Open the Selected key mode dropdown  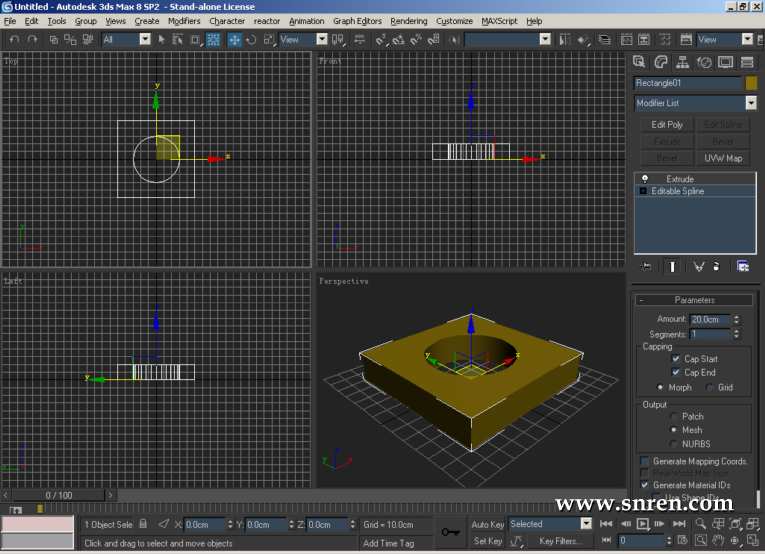pos(586,524)
